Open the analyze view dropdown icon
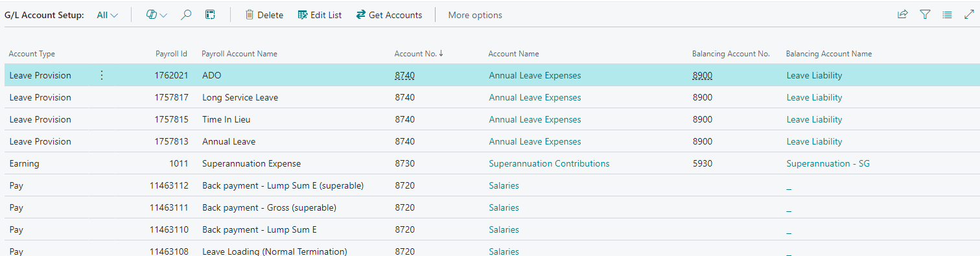Screen dimensions: 980x256 click(x=156, y=15)
